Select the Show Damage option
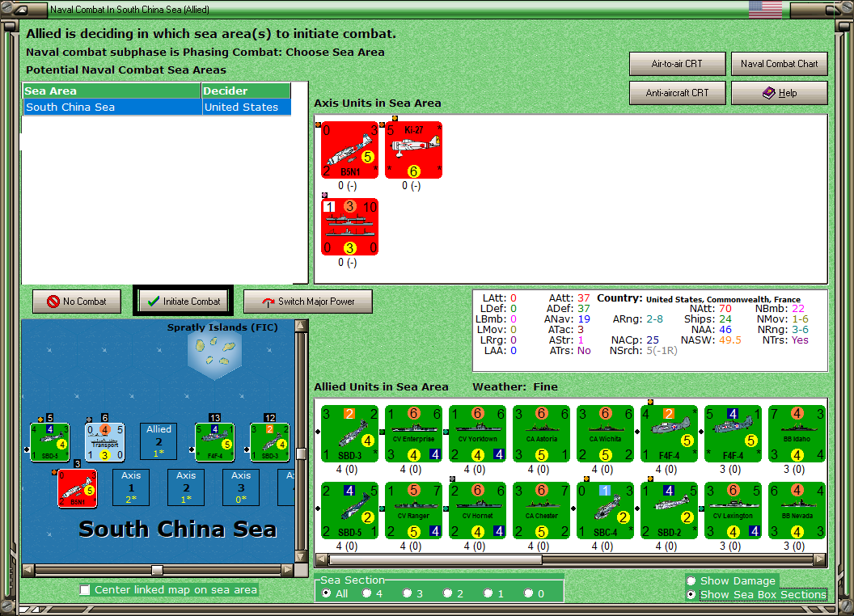 [x=691, y=580]
